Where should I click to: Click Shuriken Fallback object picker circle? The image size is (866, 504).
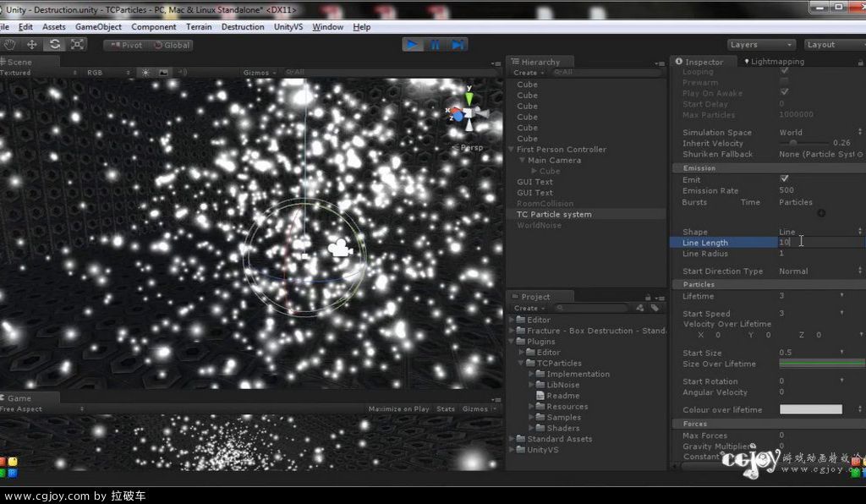(860, 155)
